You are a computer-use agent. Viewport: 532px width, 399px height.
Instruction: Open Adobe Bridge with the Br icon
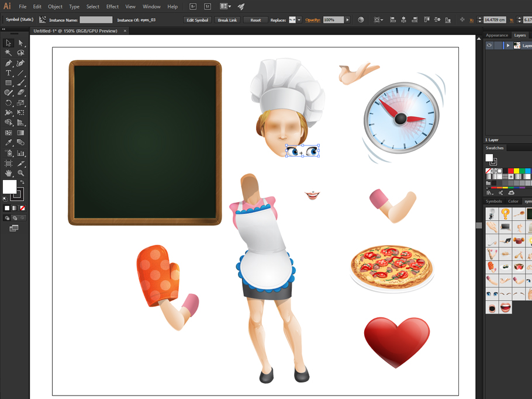(193, 6)
